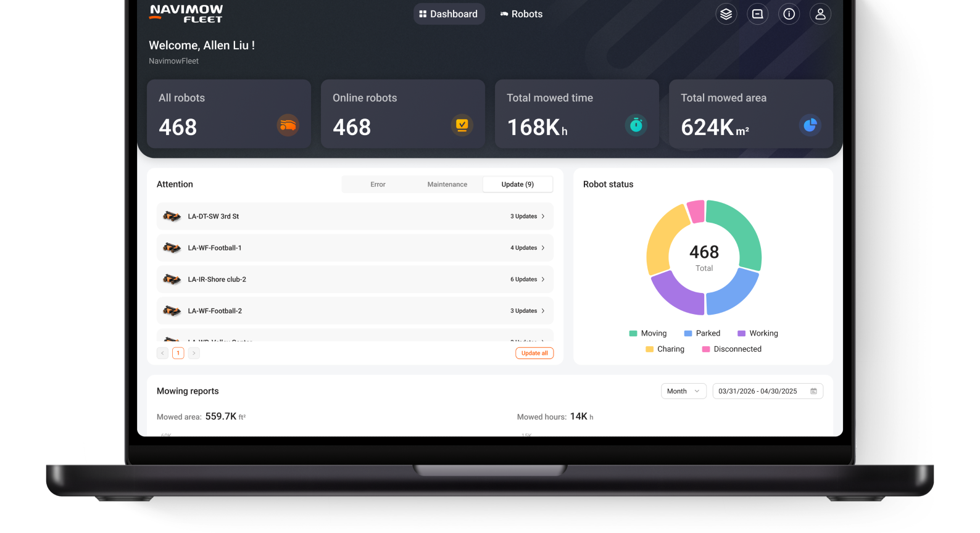
Task: Switch to the Error tab
Action: pos(378,184)
